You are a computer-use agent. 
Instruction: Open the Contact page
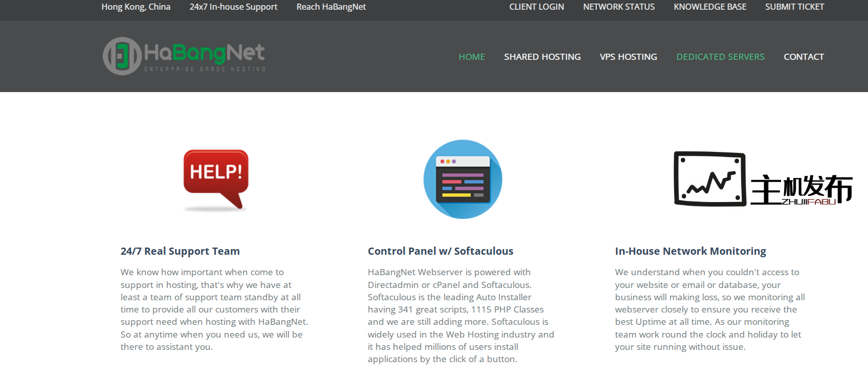tap(804, 57)
